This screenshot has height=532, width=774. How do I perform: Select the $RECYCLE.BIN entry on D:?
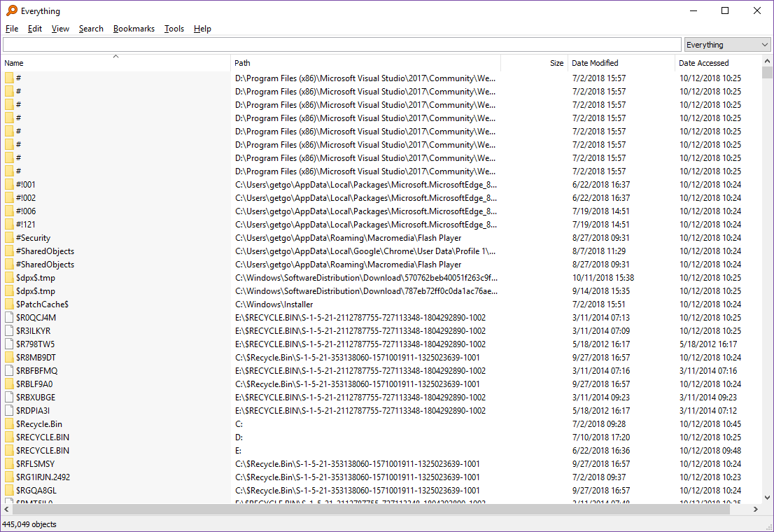(x=43, y=437)
